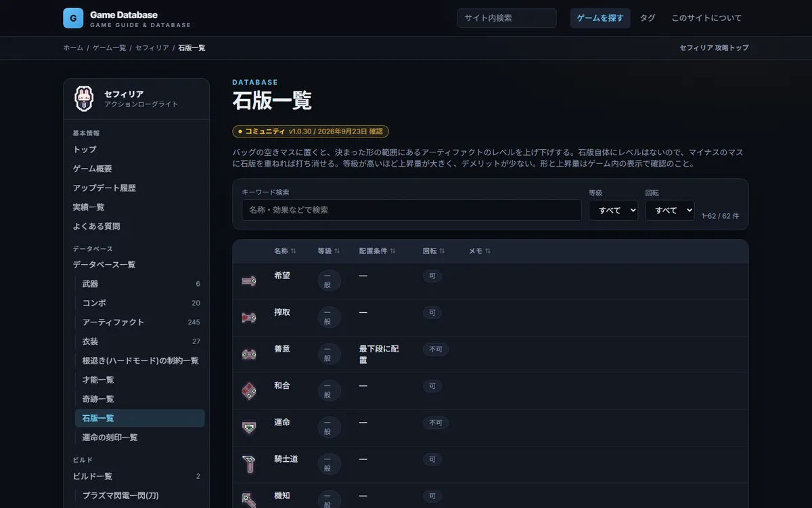
Task: Click the 搾取 slab icon
Action: coord(249,318)
